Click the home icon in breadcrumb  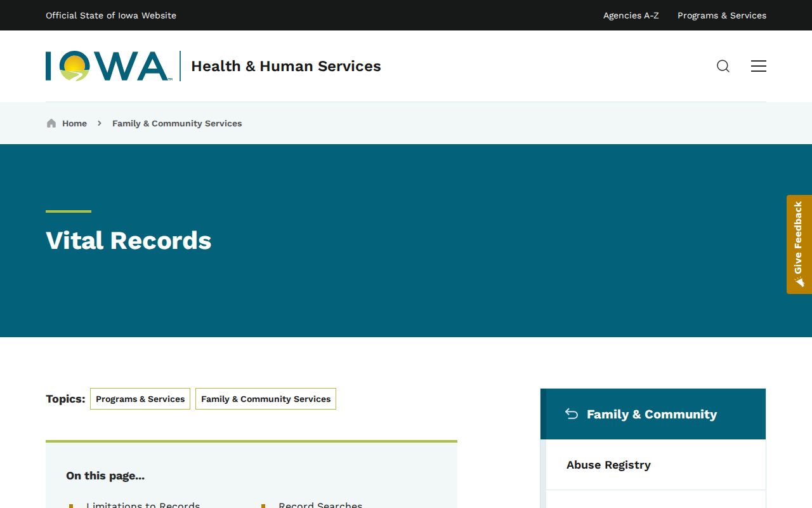(x=51, y=123)
